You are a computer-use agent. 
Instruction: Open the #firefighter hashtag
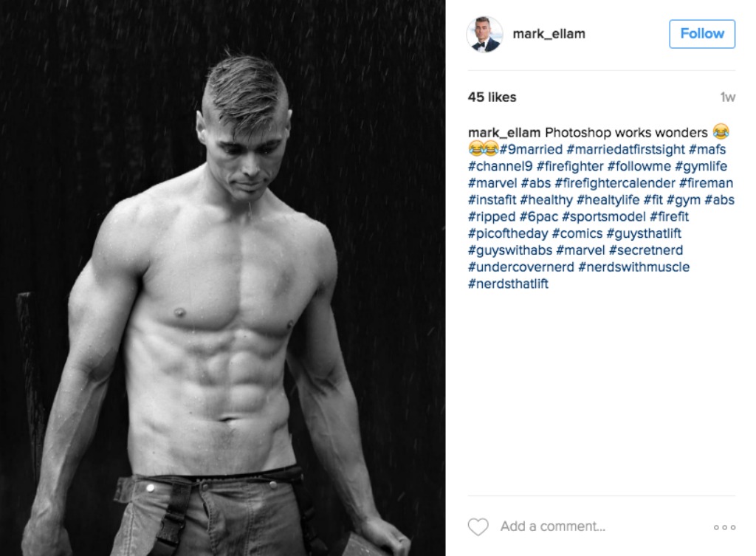(x=570, y=166)
